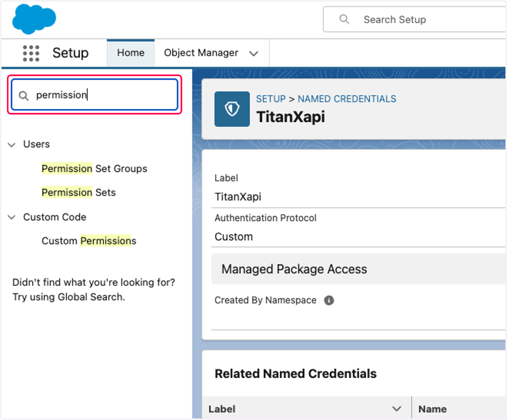
Task: Collapse the Custom Code section
Action: point(11,217)
